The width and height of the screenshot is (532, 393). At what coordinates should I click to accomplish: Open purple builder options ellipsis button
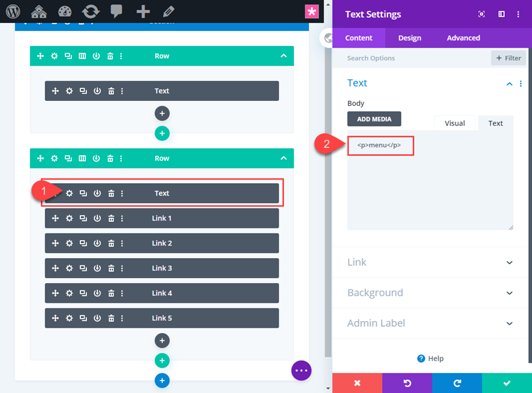(x=301, y=371)
